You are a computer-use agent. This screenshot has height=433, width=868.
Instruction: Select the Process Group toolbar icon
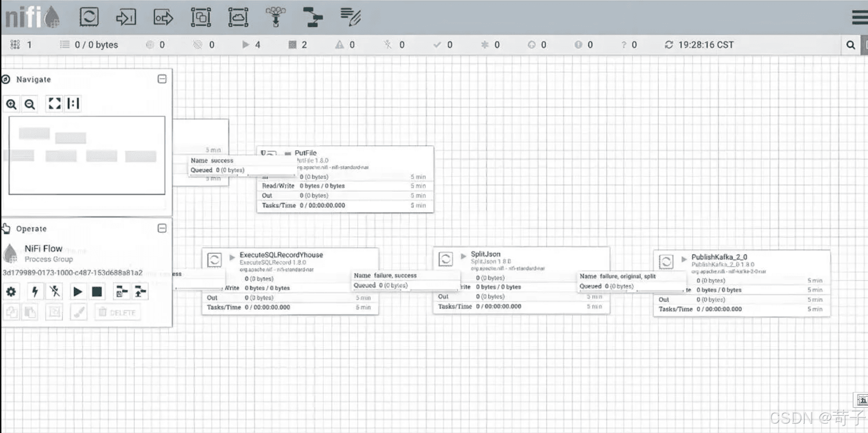(201, 17)
